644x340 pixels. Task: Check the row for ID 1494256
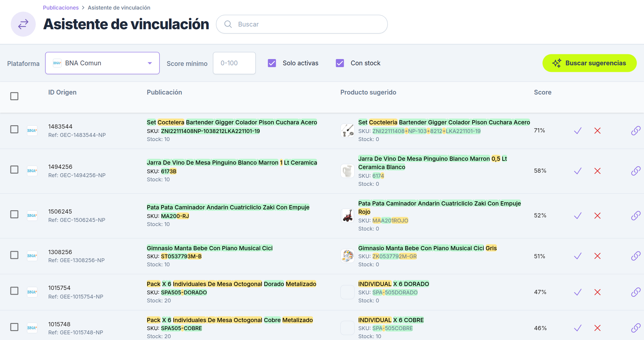tap(14, 169)
